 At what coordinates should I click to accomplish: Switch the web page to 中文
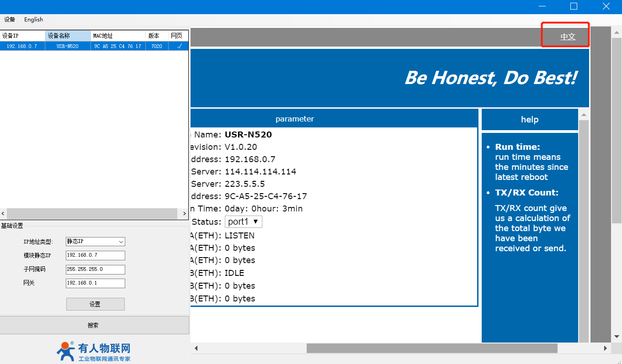[x=568, y=37]
